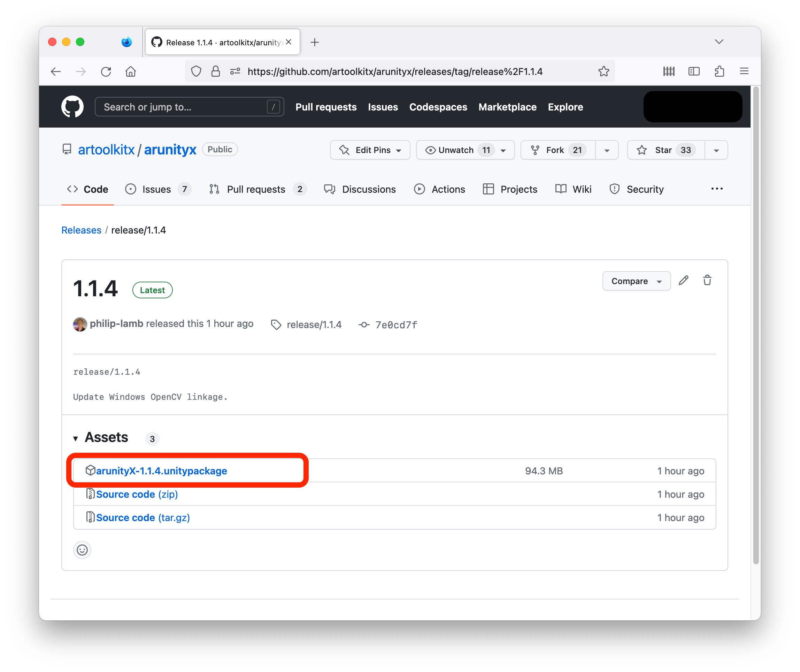Click philip-lamb's avatar picture
The height and width of the screenshot is (672, 800).
[x=80, y=324]
